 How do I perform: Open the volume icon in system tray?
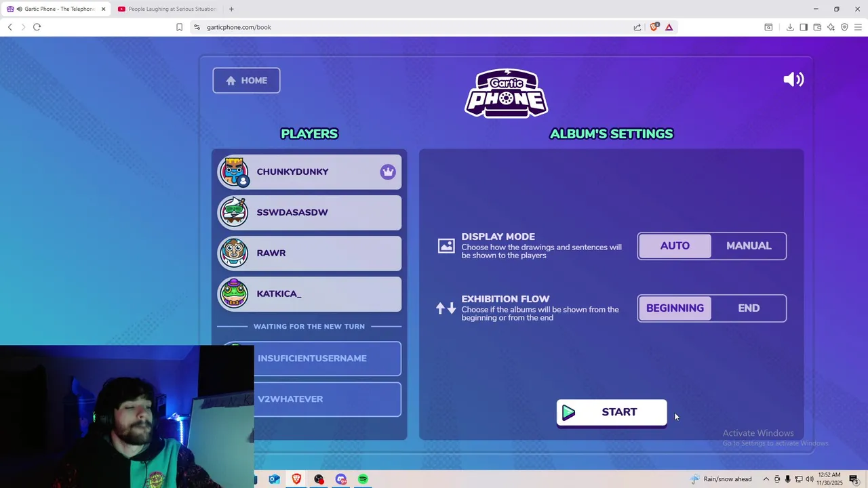(810, 479)
